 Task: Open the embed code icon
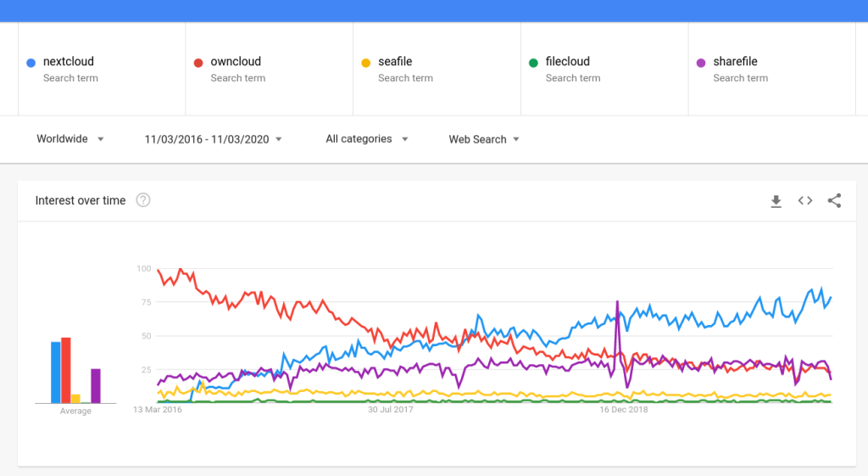805,200
